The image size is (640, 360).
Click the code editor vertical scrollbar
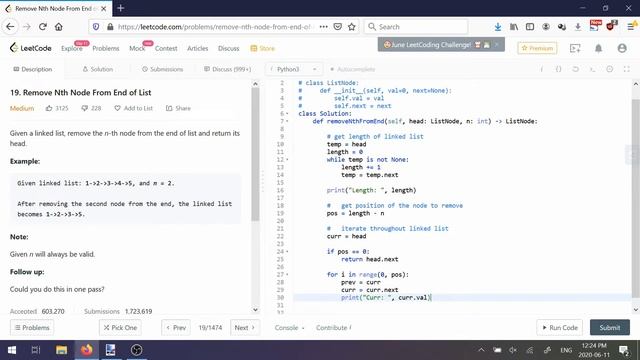click(x=636, y=198)
